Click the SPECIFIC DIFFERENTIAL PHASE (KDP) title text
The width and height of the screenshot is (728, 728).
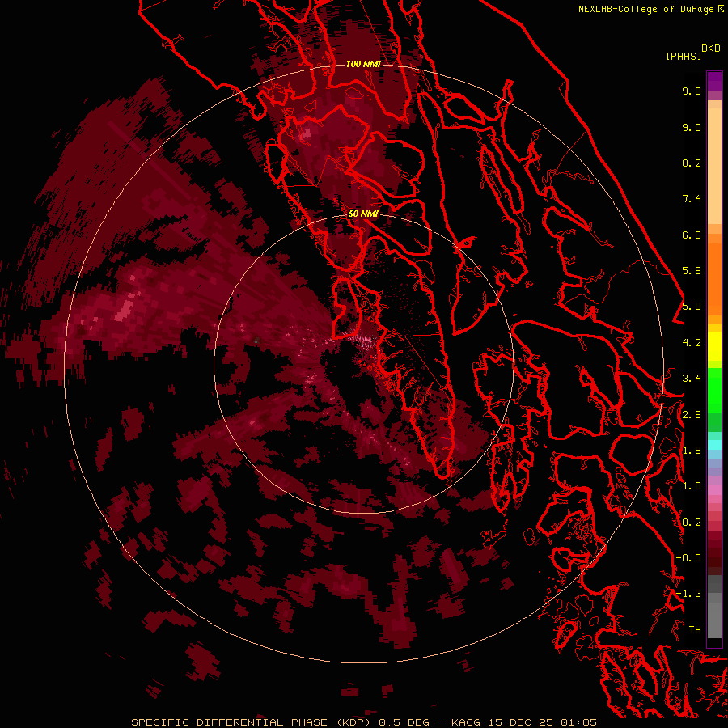pyautogui.click(x=252, y=722)
